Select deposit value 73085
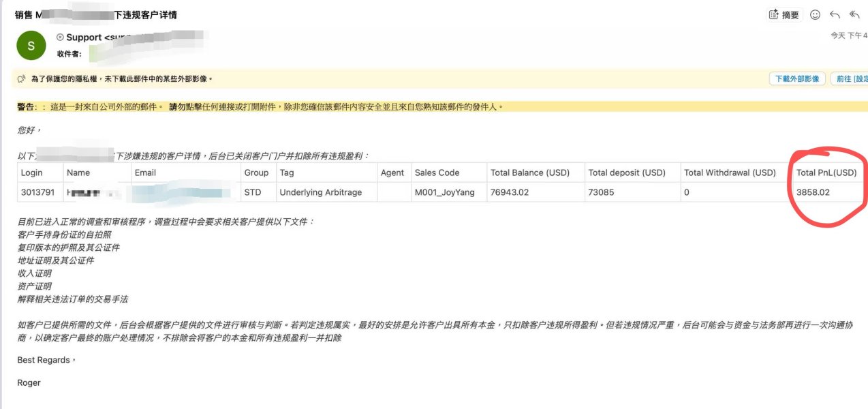 point(602,192)
